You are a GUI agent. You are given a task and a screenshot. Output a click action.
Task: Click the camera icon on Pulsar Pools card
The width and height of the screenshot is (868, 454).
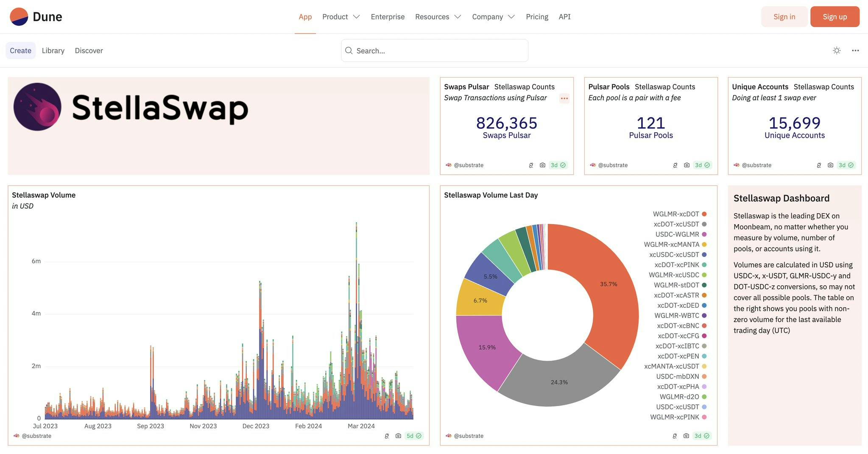(687, 165)
